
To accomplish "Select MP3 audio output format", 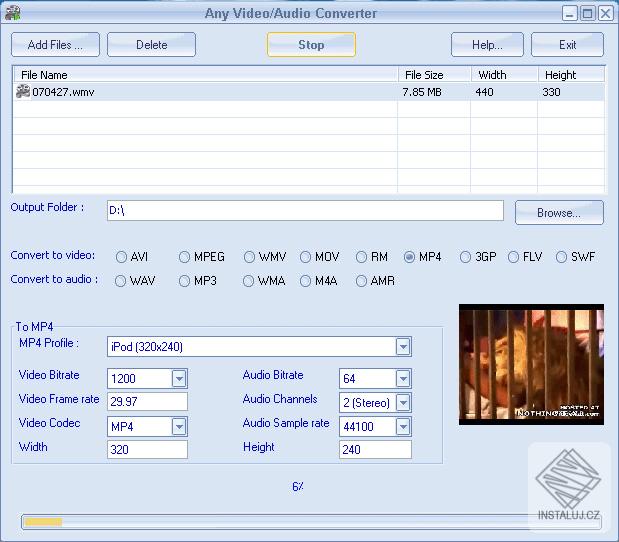I will [185, 281].
